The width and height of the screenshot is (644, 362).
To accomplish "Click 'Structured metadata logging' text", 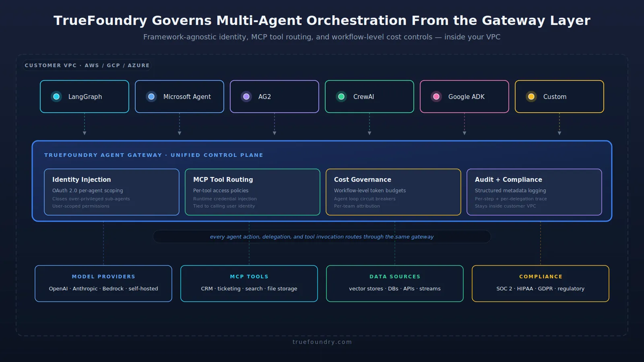I will (x=510, y=191).
